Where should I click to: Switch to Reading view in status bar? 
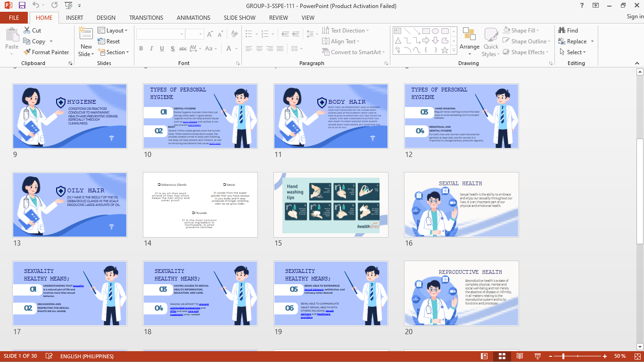click(x=520, y=356)
